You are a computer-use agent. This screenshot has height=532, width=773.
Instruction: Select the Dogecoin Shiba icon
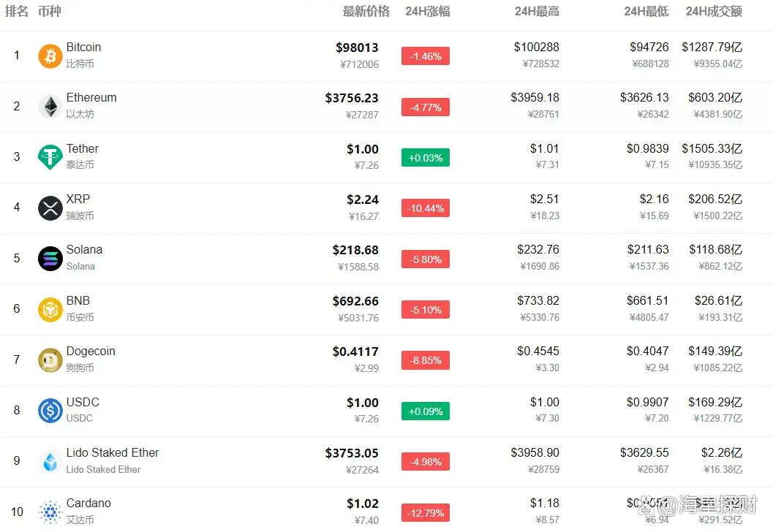click(50, 360)
